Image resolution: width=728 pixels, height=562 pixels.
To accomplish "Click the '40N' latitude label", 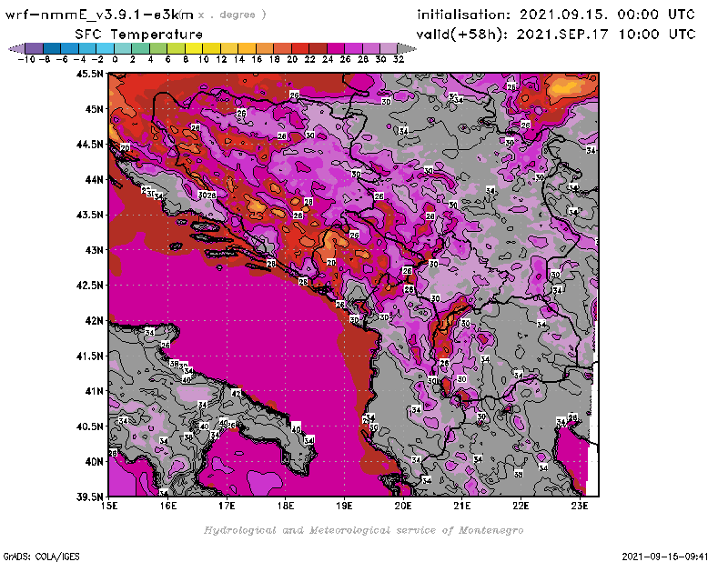I will [94, 462].
